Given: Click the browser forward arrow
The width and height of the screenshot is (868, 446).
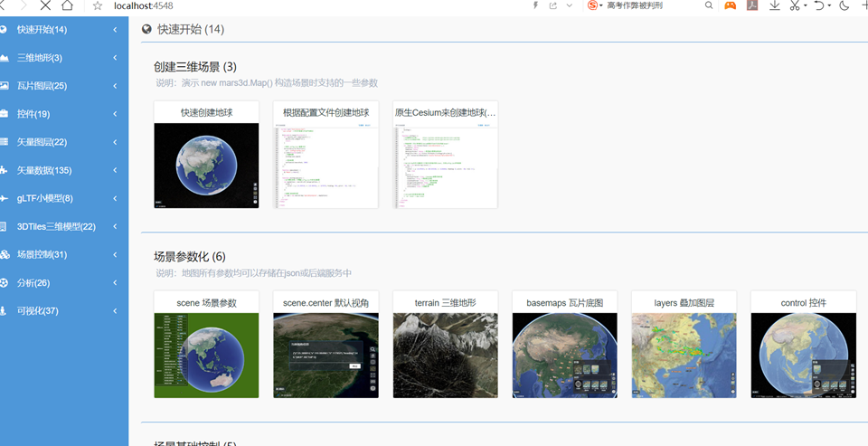Looking at the screenshot, I should (x=24, y=5).
